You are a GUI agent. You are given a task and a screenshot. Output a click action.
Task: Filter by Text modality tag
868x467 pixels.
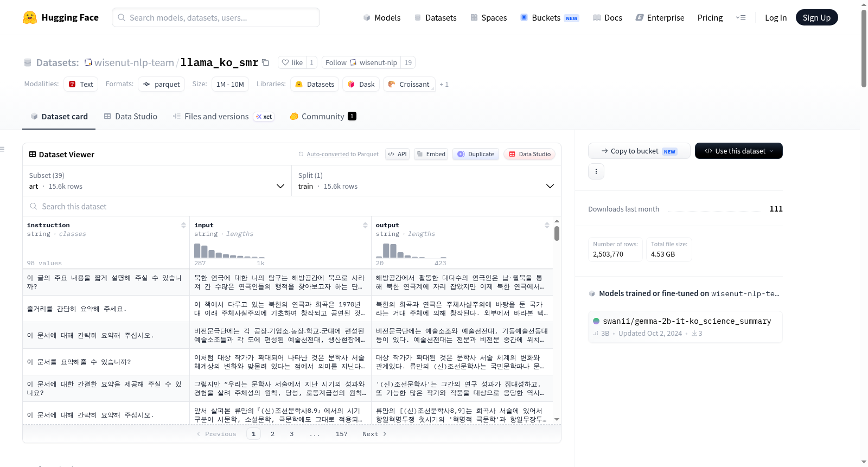click(81, 84)
